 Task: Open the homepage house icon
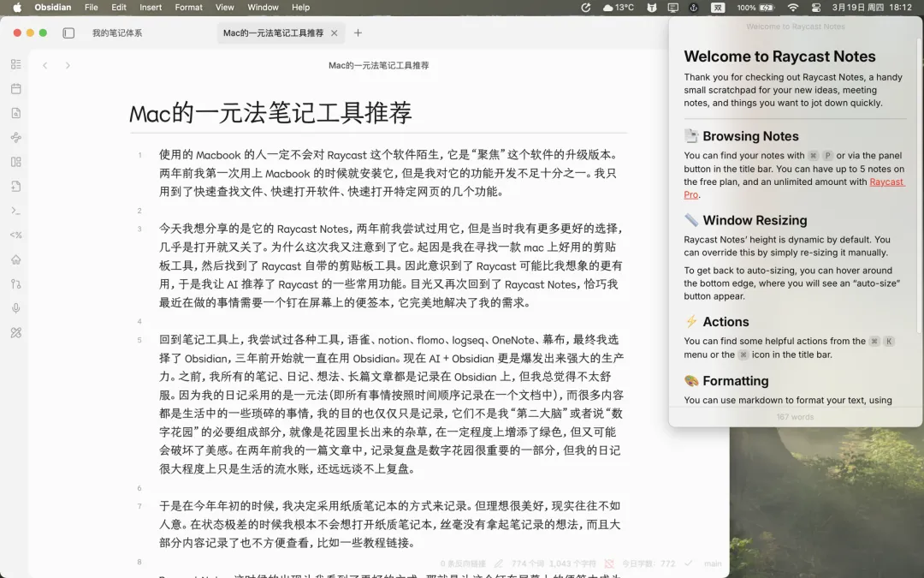tap(16, 259)
